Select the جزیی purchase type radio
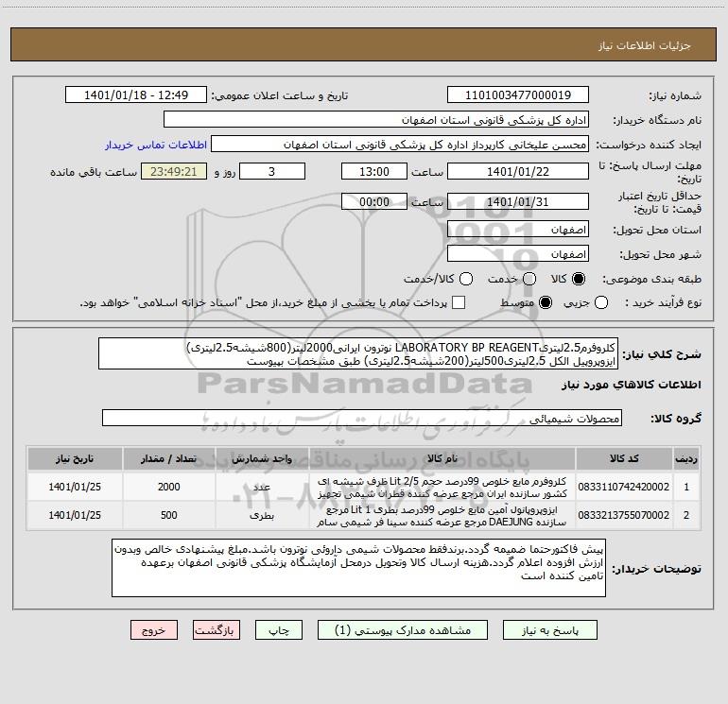The image size is (728, 704). 601,303
